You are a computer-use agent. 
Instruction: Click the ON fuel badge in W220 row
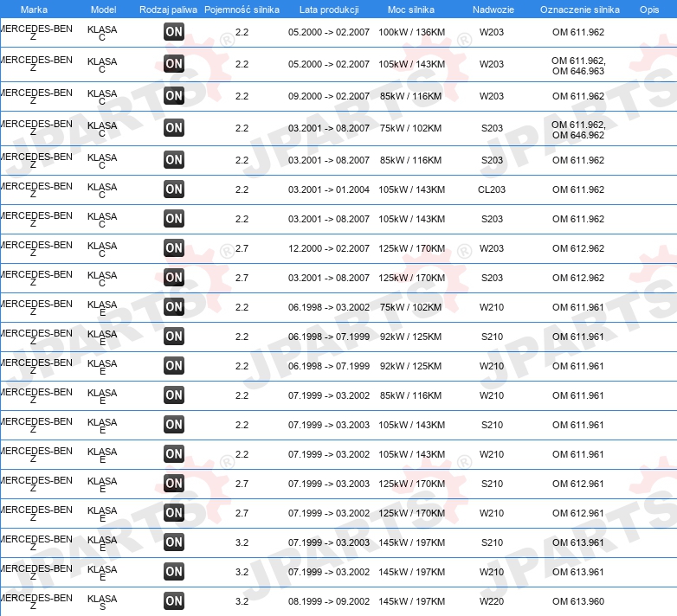[174, 601]
